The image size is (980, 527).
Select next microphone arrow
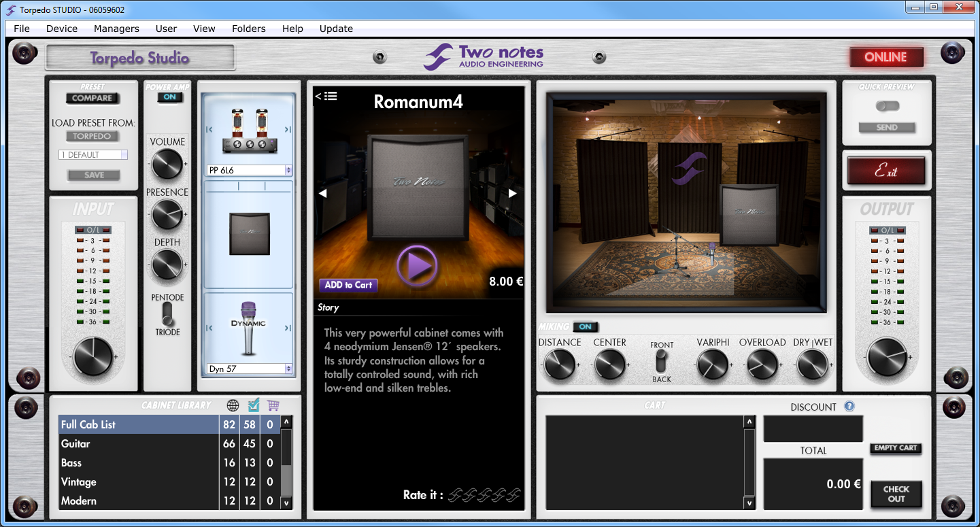(288, 329)
